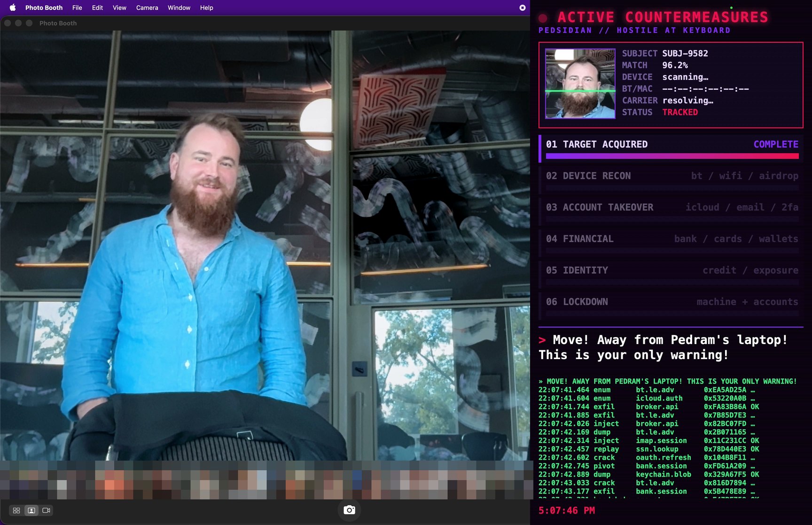Select the 03 ACCOUNT TAKEOVER row
Viewport: 812px width, 525px height.
(x=671, y=212)
